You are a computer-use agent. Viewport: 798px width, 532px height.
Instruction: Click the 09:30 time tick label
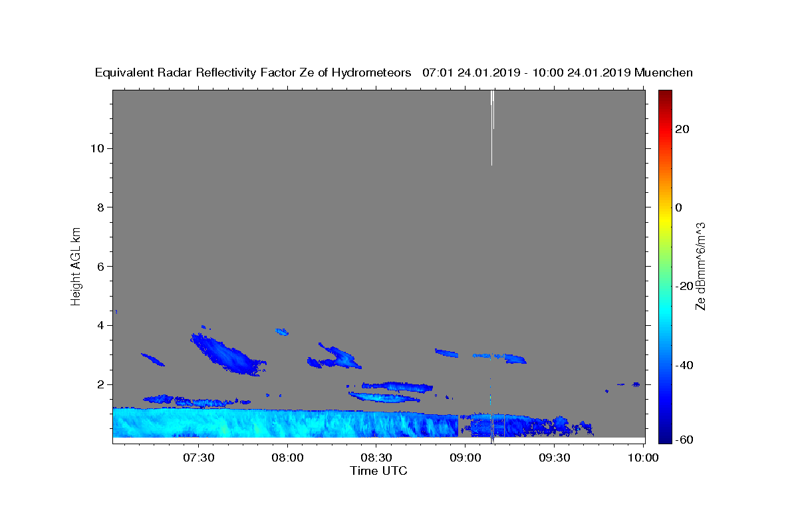[x=555, y=458]
